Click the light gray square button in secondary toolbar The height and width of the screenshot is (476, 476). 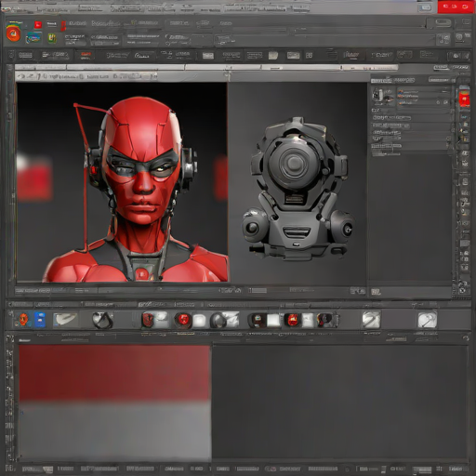coord(273,56)
